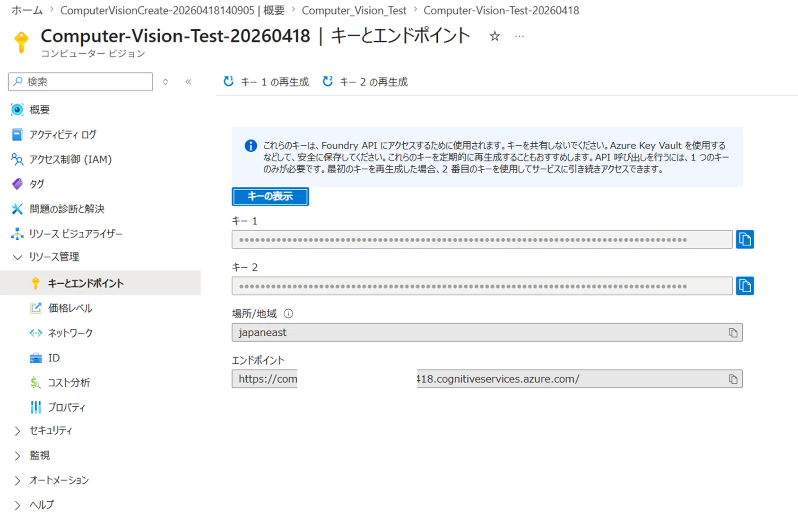Open the more options ellipsis menu
This screenshot has width=798, height=532.
tap(520, 36)
